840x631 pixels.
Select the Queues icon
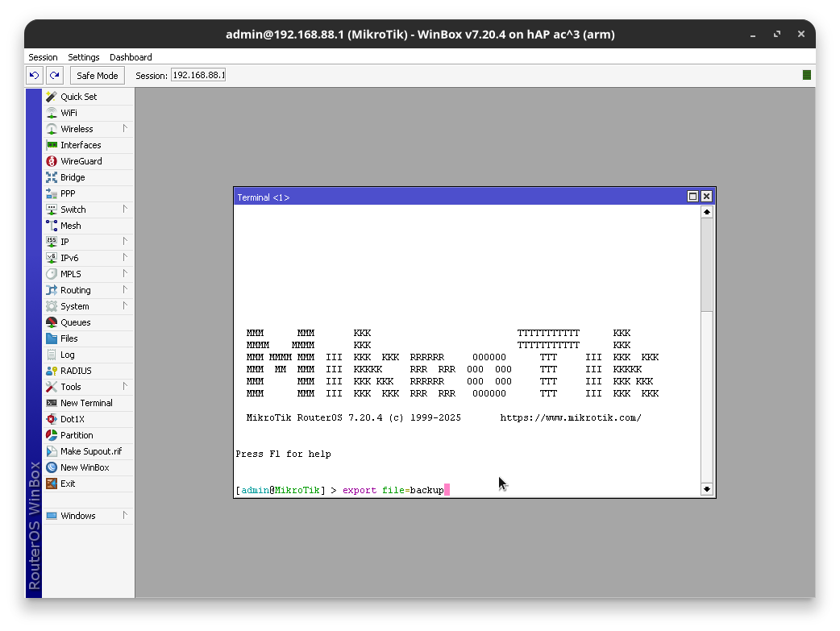coord(52,322)
